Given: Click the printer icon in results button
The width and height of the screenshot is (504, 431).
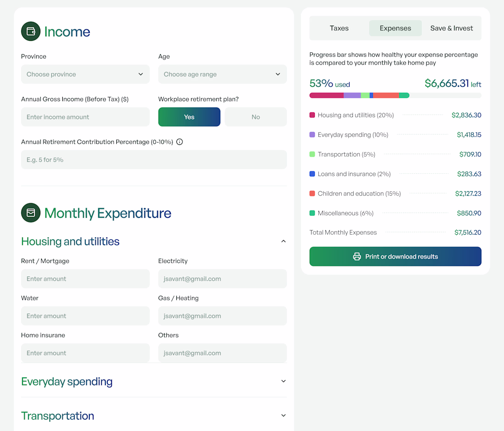Looking at the screenshot, I should (357, 256).
